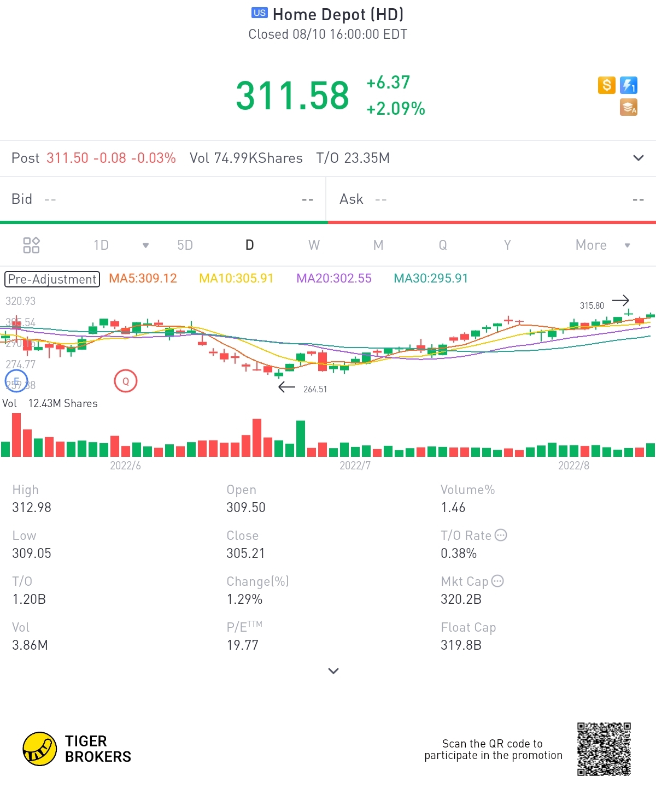Tap the High 312.98 value
The width and height of the screenshot is (656, 812).
tap(32, 507)
